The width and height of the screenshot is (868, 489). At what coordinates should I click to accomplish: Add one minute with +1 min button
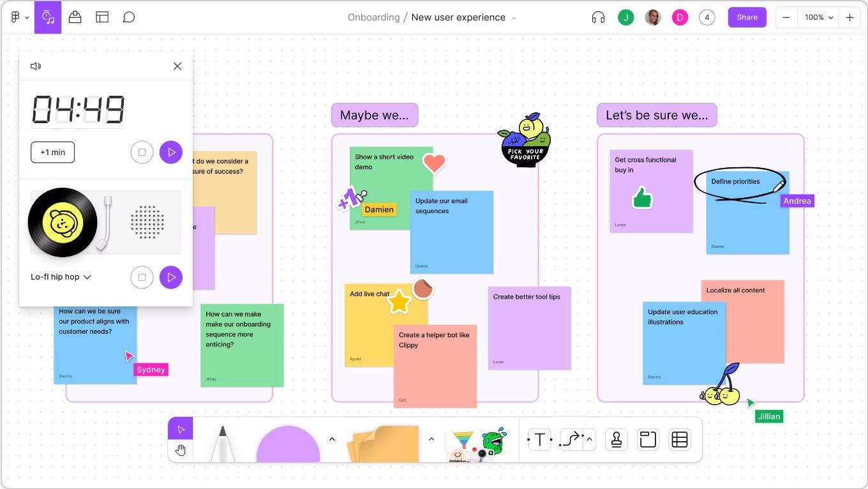pyautogui.click(x=52, y=153)
